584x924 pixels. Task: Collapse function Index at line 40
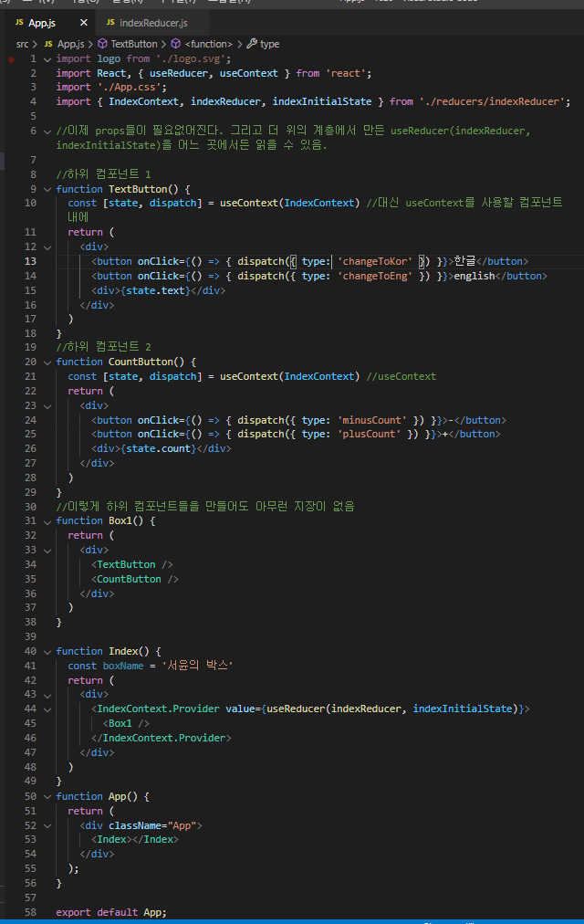pyautogui.click(x=47, y=651)
